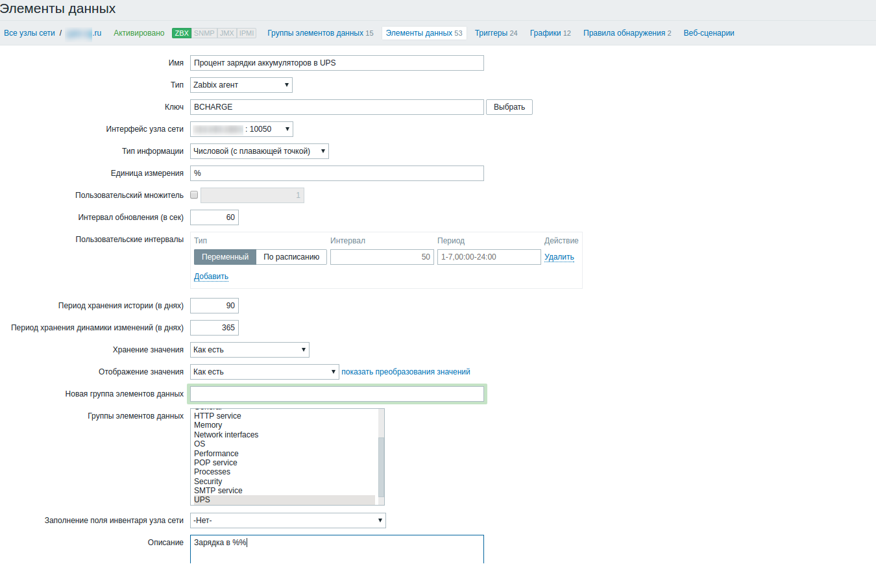
Task: Enable the Пользовательский множитель checkbox
Action: tap(194, 194)
